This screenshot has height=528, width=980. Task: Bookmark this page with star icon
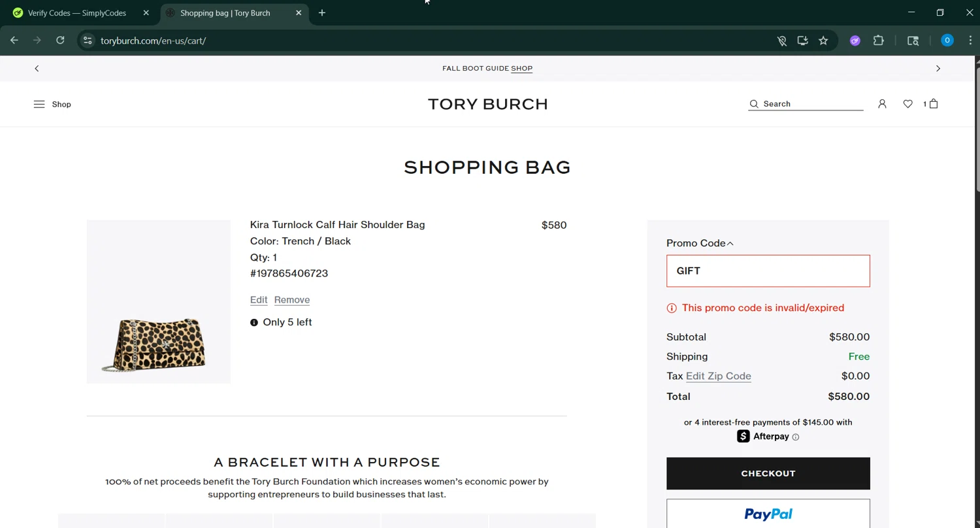(x=823, y=41)
